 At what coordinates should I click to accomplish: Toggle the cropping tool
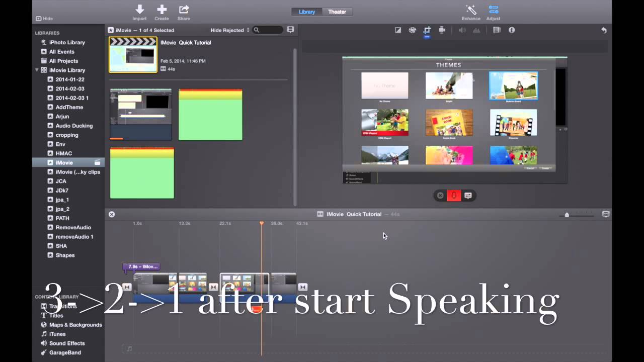[x=427, y=30]
